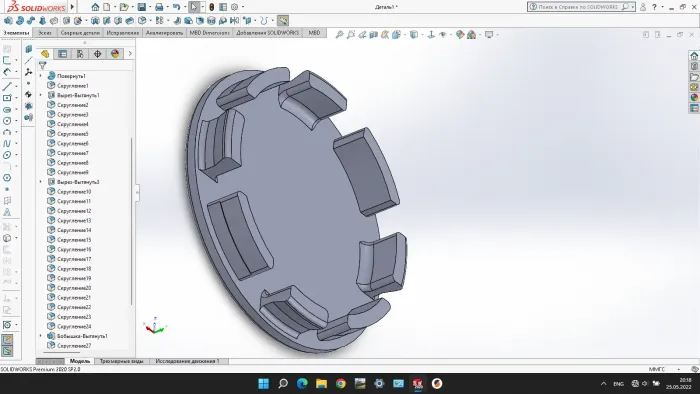700x394 pixels.
Task: Click the Save icon in the top toolbar
Action: click(x=142, y=7)
